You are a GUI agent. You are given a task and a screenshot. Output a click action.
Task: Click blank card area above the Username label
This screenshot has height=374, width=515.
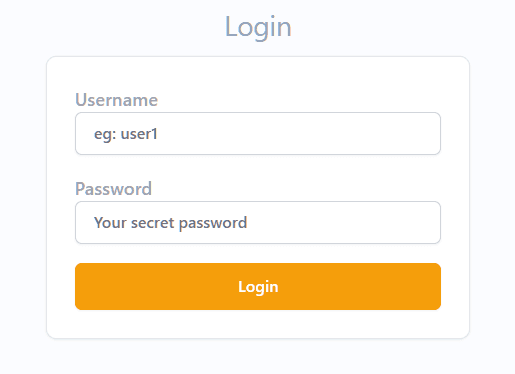coord(258,73)
